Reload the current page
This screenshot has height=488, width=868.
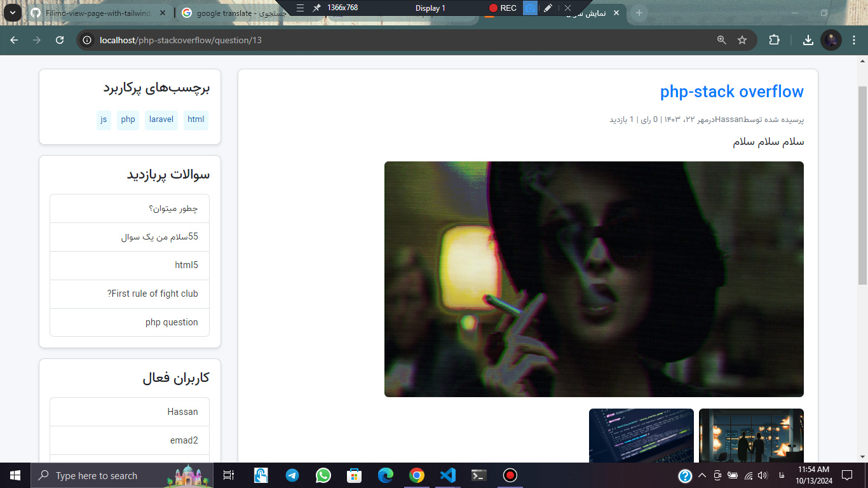[60, 40]
